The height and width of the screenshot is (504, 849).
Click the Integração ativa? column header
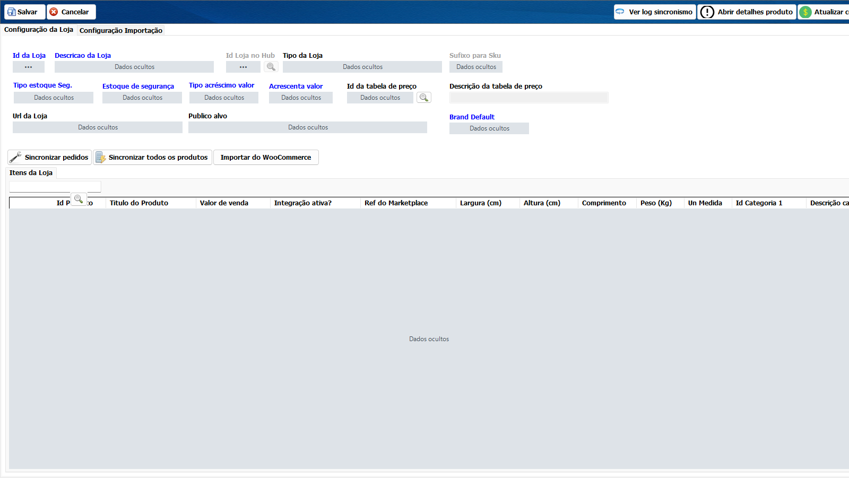(x=315, y=203)
